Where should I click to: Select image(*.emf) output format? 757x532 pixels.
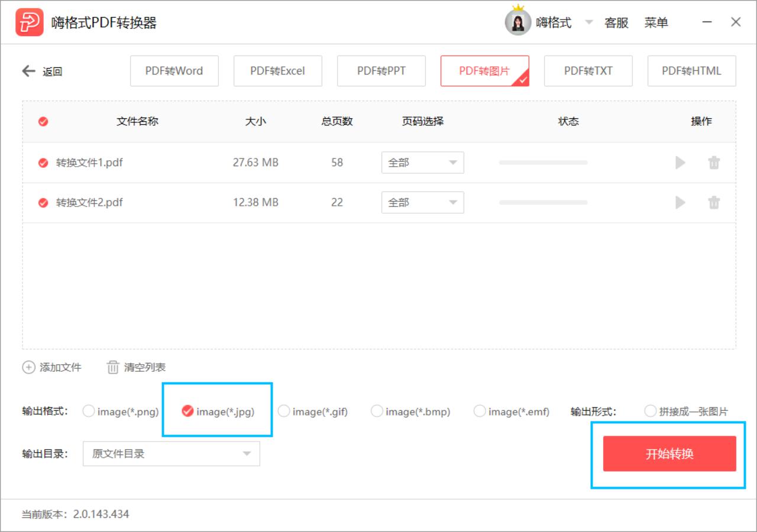point(480,411)
